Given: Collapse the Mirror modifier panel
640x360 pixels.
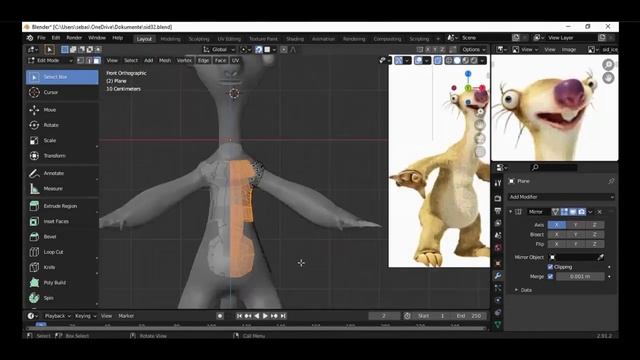Looking at the screenshot, I should [511, 212].
